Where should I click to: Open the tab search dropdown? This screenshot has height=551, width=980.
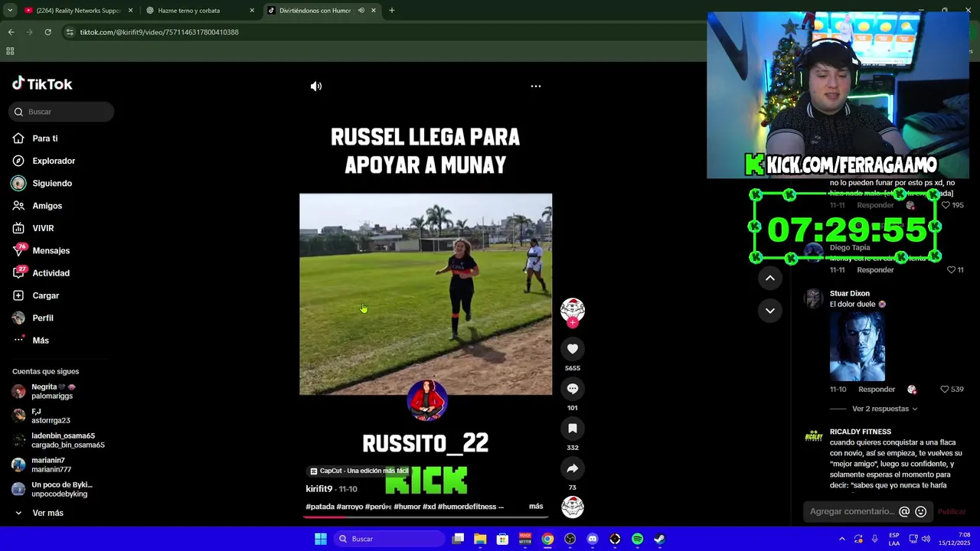[9, 11]
